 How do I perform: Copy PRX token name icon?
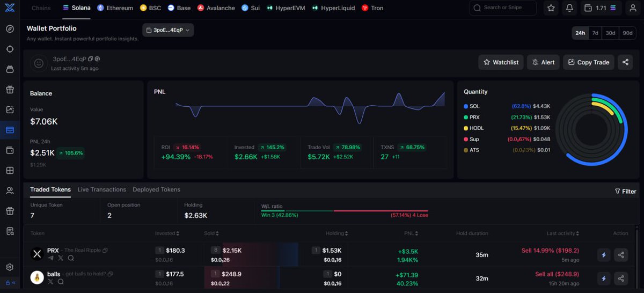105,251
